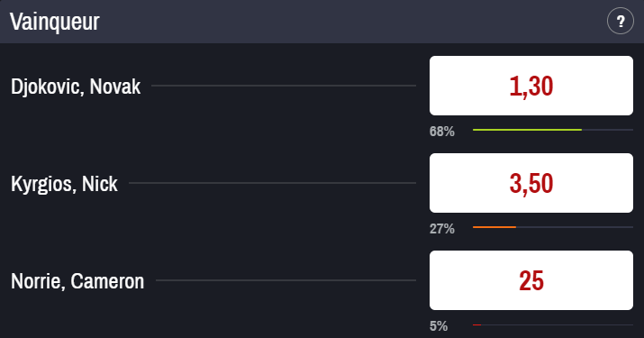Click the 68% percentage label
644x338 pixels.
[x=442, y=132]
